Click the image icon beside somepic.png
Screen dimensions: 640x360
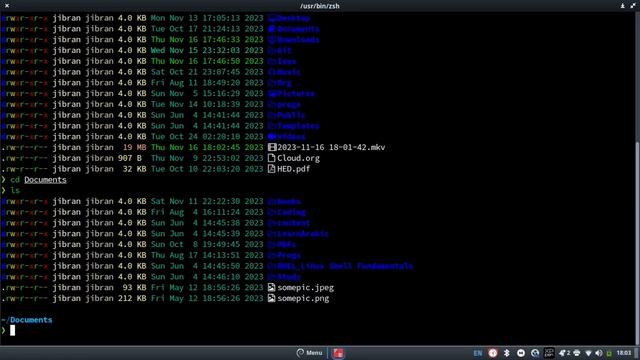pyautogui.click(x=271, y=298)
